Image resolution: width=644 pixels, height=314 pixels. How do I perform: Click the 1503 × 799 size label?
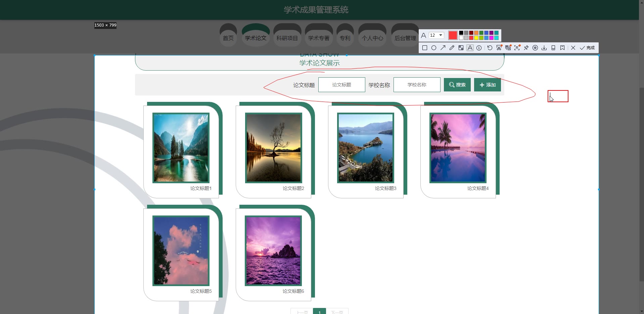(x=105, y=25)
